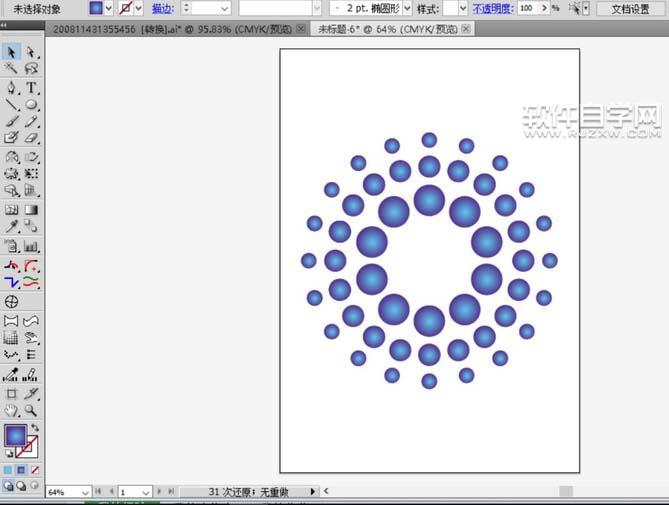Select the Rotate tool
669x505 pixels.
pyautogui.click(x=11, y=157)
